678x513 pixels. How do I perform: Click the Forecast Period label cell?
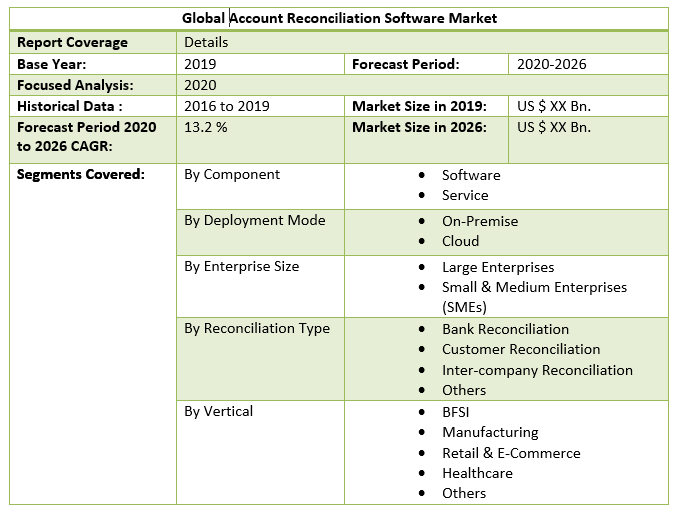[405, 64]
